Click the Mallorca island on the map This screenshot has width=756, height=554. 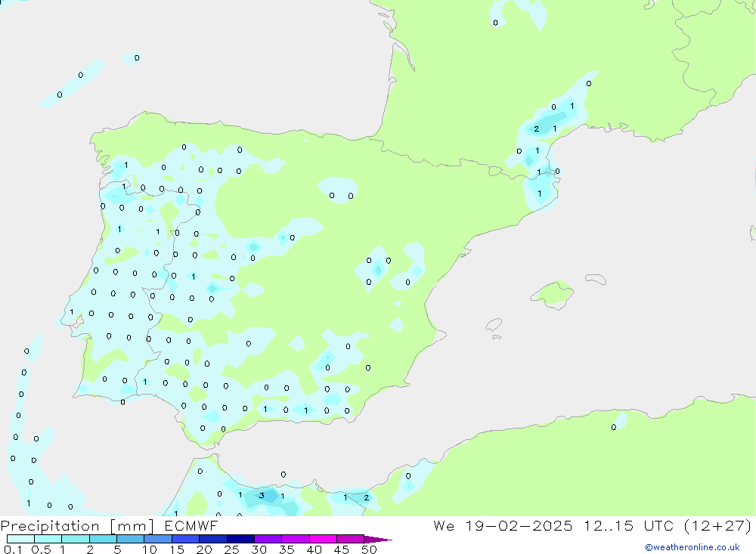click(553, 293)
